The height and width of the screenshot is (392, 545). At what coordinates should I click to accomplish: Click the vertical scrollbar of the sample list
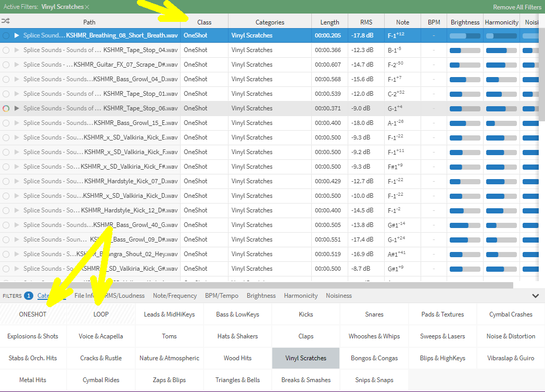(x=541, y=75)
